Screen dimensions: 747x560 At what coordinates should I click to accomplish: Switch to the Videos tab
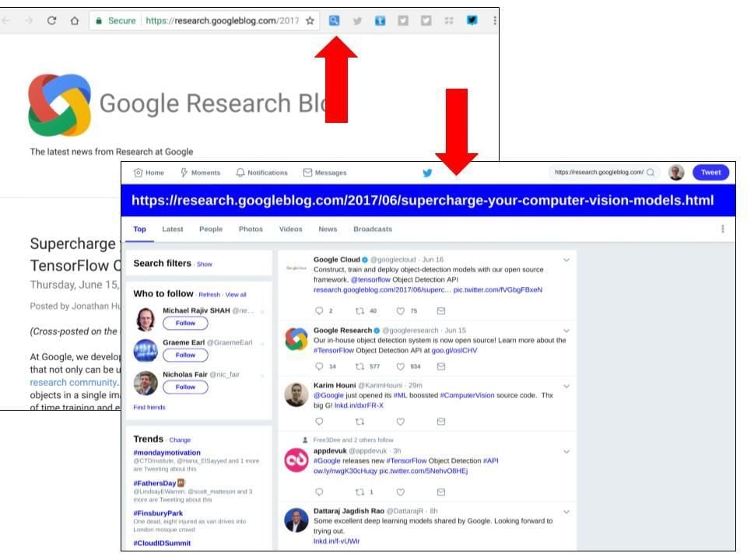coord(290,229)
